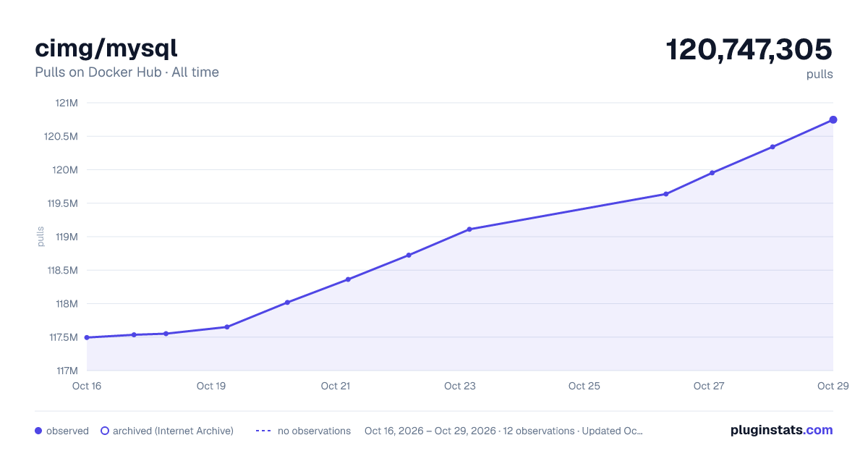Select the large endpoint marker on Oct 29

pyautogui.click(x=833, y=119)
